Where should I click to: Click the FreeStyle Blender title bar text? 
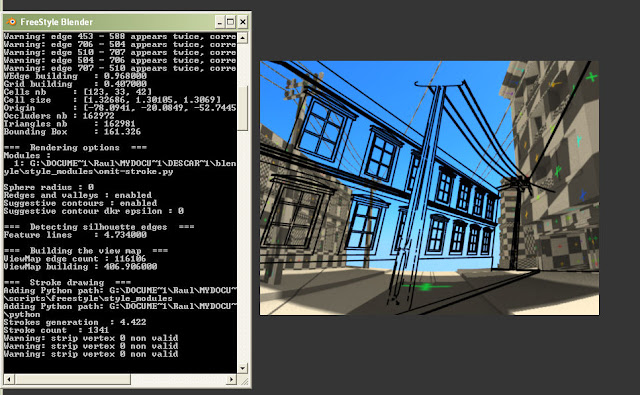tap(56, 22)
